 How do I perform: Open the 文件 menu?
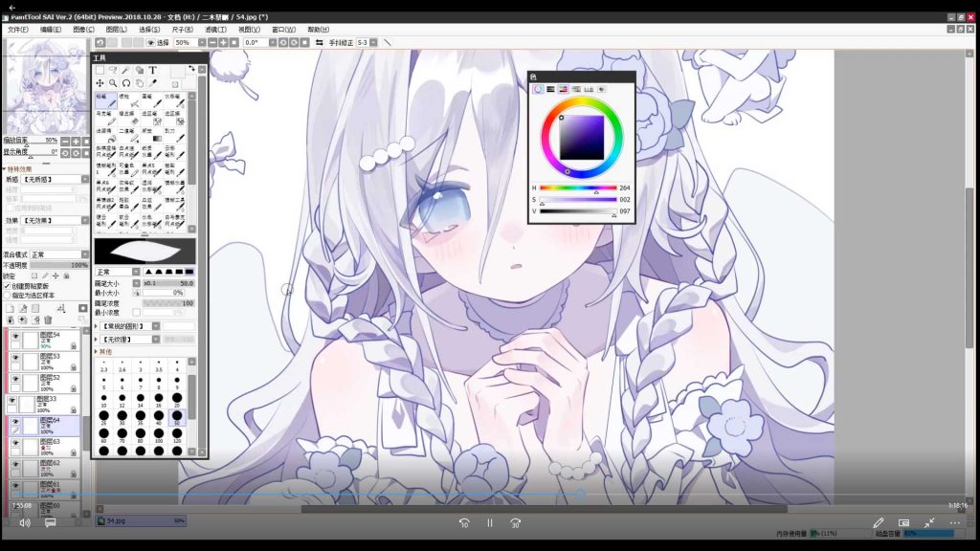[x=18, y=30]
